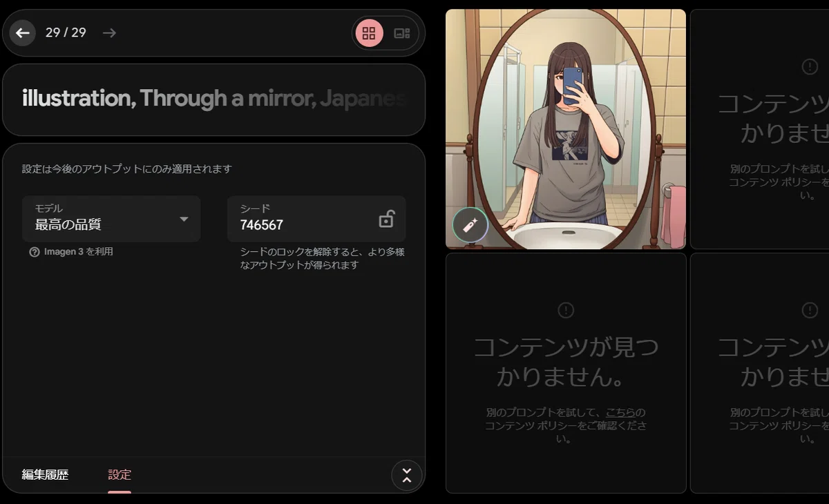Click the magic edit wand on the image
The width and height of the screenshot is (829, 504).
[470, 225]
